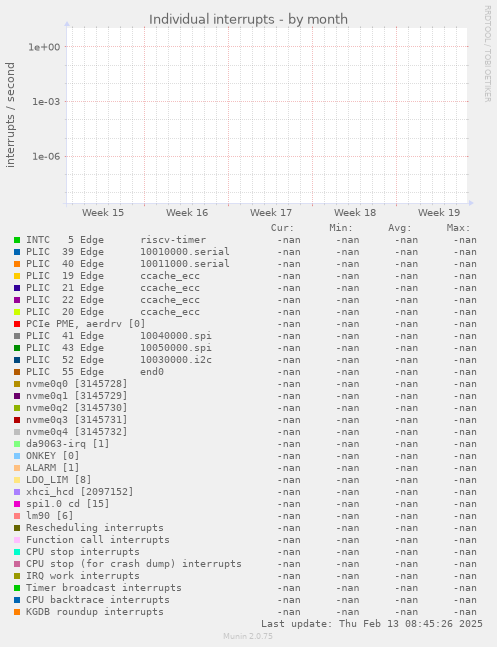This screenshot has height=647, width=497.
Task: Click the Week 19 x-axis label
Action: click(x=439, y=213)
